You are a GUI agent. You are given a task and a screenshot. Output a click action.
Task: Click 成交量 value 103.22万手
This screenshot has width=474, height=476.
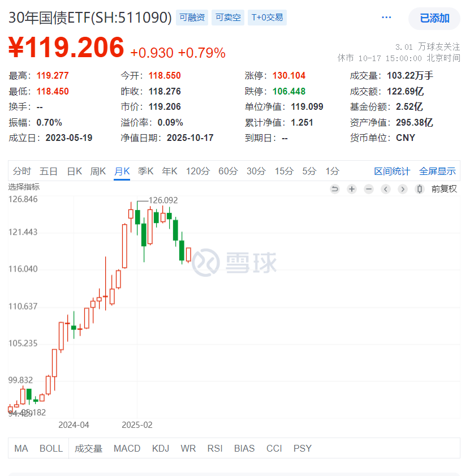[x=410, y=76]
